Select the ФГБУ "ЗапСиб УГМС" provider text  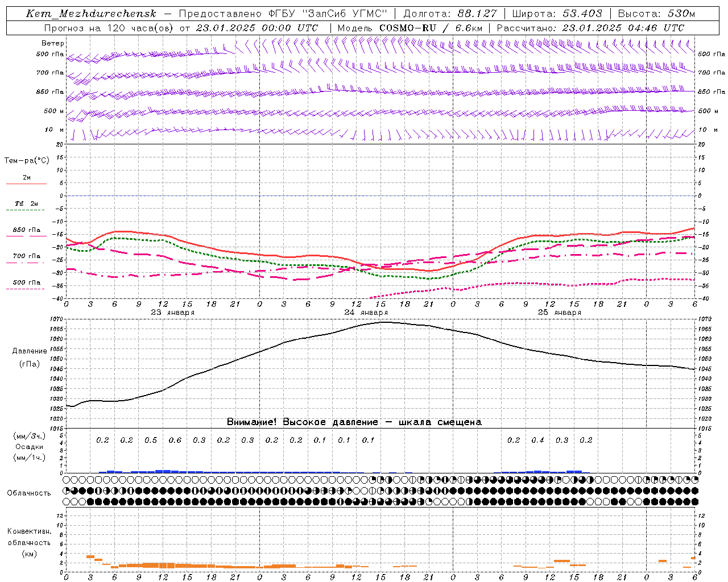click(327, 14)
